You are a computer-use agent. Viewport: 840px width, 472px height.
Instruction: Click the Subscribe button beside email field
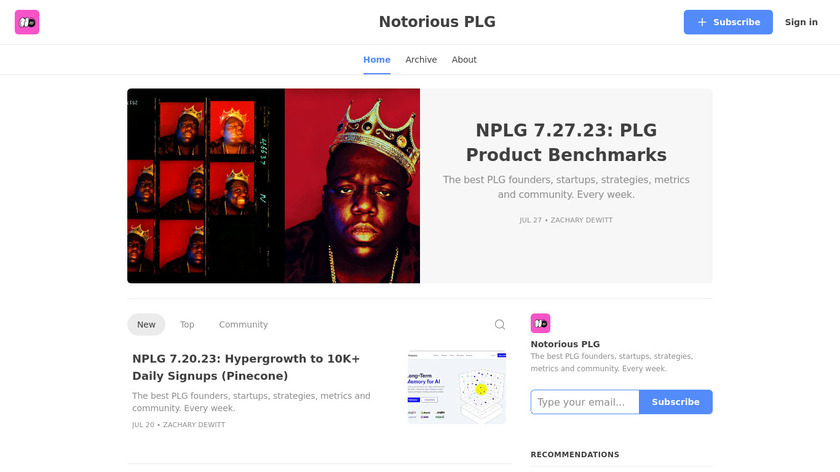[x=676, y=402]
